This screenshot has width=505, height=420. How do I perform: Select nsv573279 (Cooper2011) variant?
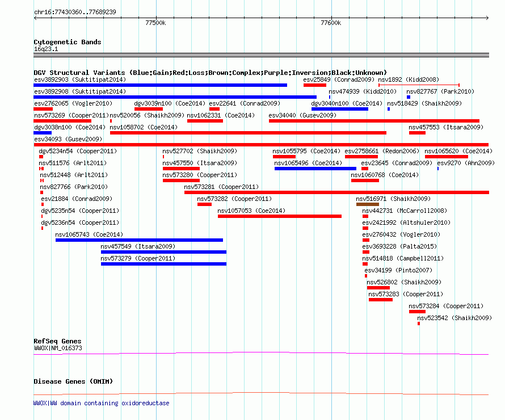click(138, 258)
